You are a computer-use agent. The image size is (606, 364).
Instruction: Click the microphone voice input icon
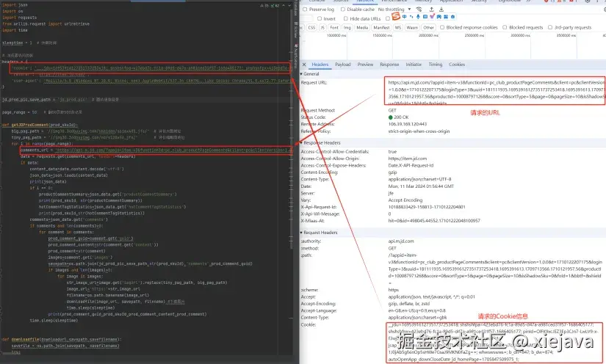418,17
